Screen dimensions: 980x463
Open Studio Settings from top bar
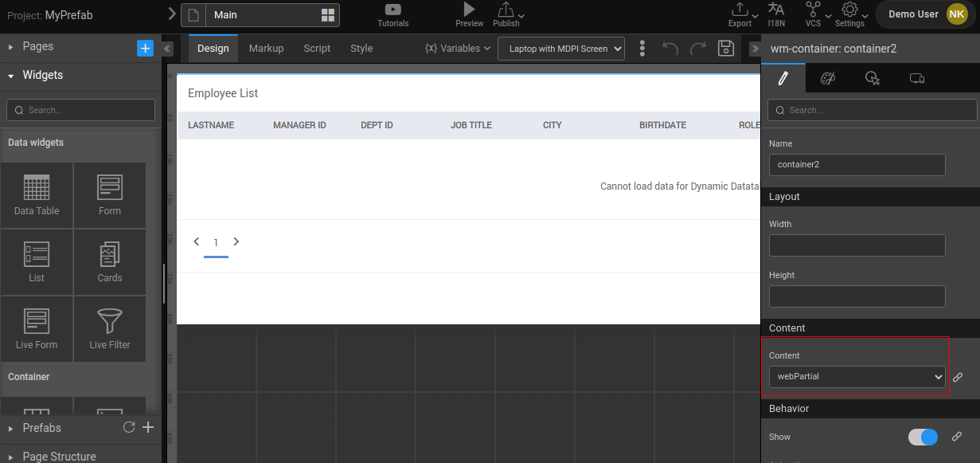click(x=850, y=14)
